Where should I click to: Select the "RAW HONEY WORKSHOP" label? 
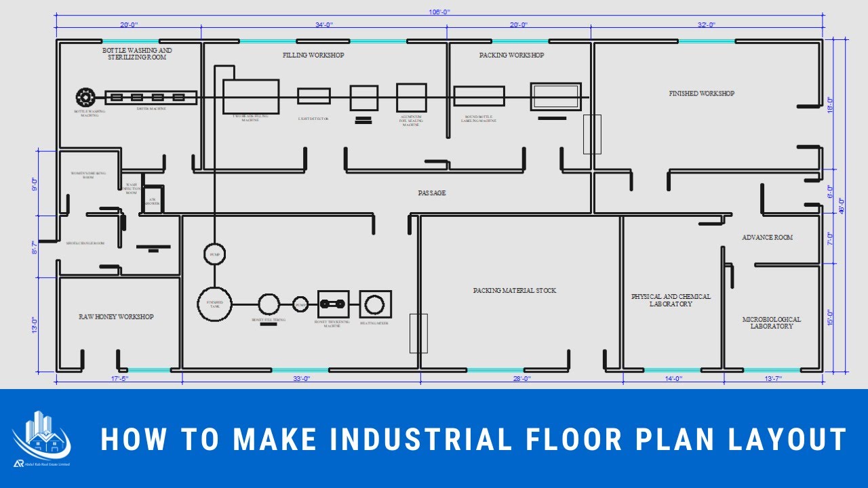tap(116, 317)
